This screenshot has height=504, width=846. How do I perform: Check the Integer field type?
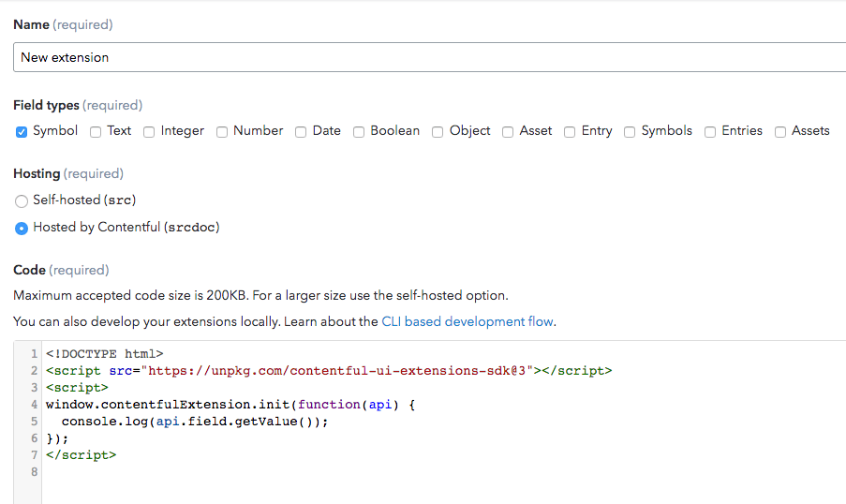click(x=149, y=132)
